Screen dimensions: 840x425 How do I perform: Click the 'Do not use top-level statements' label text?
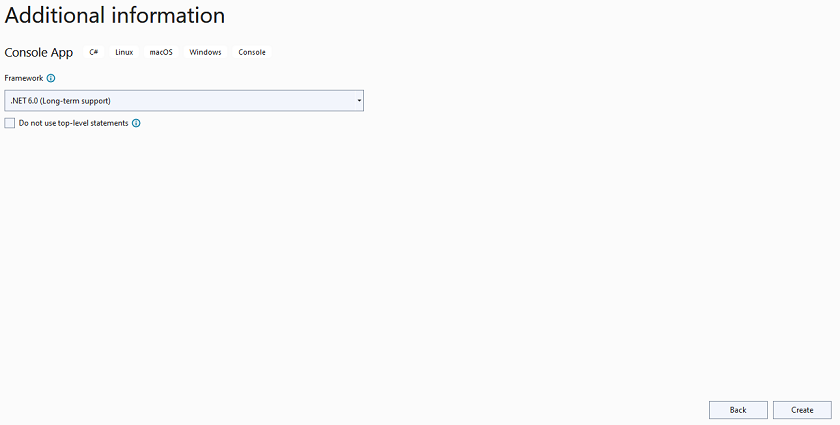click(x=73, y=123)
